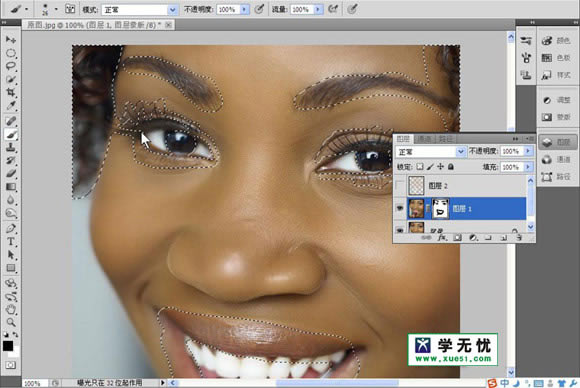Open the 蒙版 (Masks) panel button

557,117
